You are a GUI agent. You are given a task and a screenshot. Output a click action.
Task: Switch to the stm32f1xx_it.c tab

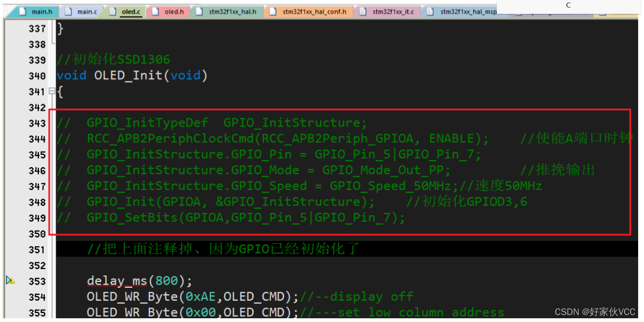pos(387,11)
